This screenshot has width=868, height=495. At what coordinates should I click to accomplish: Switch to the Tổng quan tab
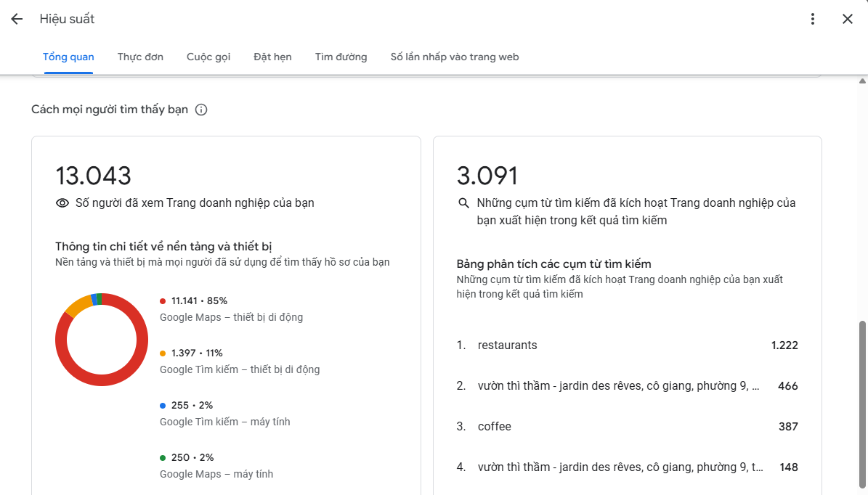point(68,57)
